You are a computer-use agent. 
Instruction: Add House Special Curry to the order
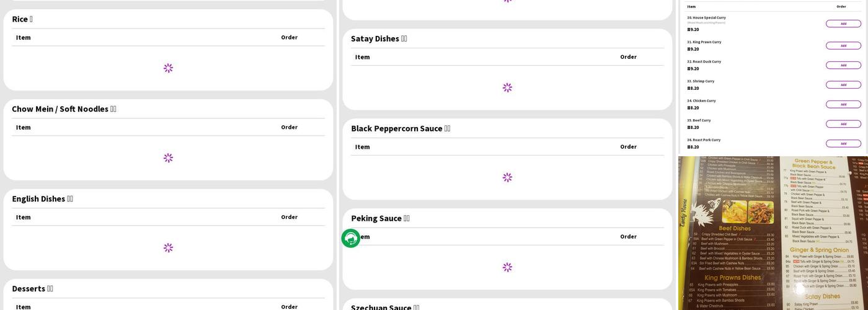coord(843,24)
